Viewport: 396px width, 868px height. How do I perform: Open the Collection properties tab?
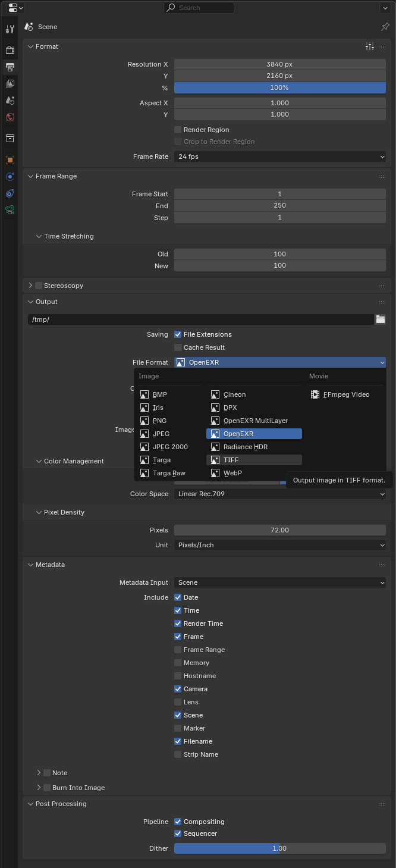click(10, 139)
